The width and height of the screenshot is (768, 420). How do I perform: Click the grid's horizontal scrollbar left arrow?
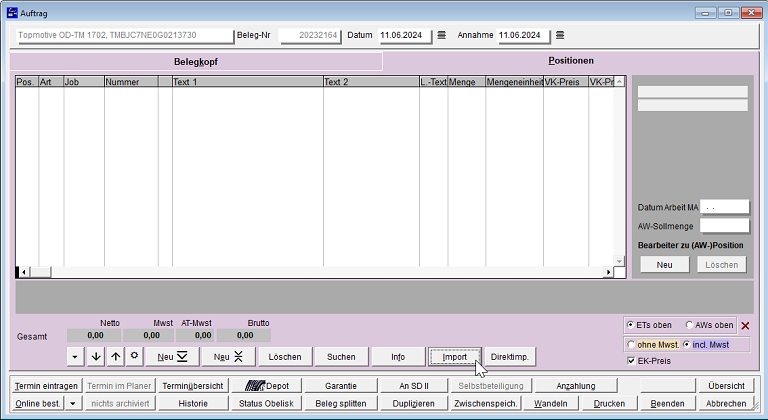coord(23,272)
